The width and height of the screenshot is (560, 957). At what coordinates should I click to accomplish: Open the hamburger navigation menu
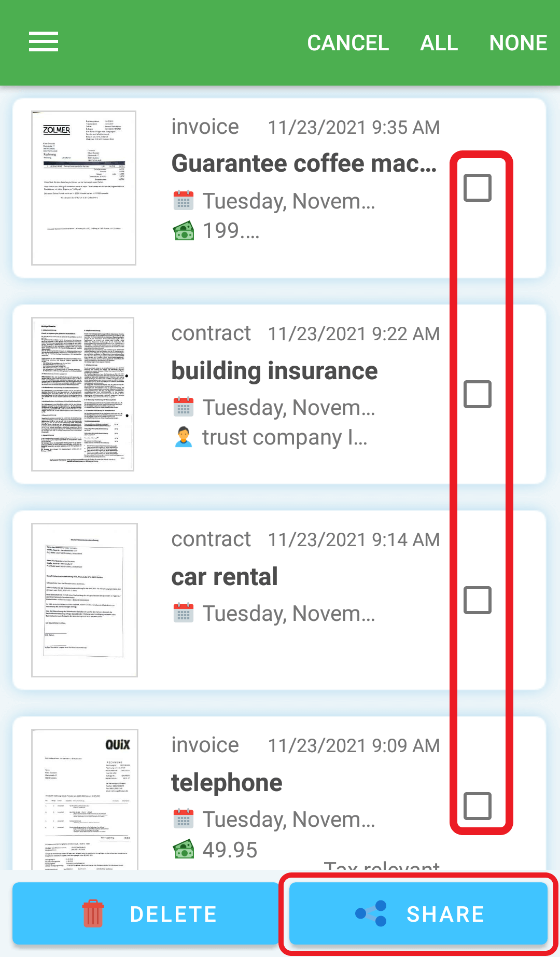[44, 41]
